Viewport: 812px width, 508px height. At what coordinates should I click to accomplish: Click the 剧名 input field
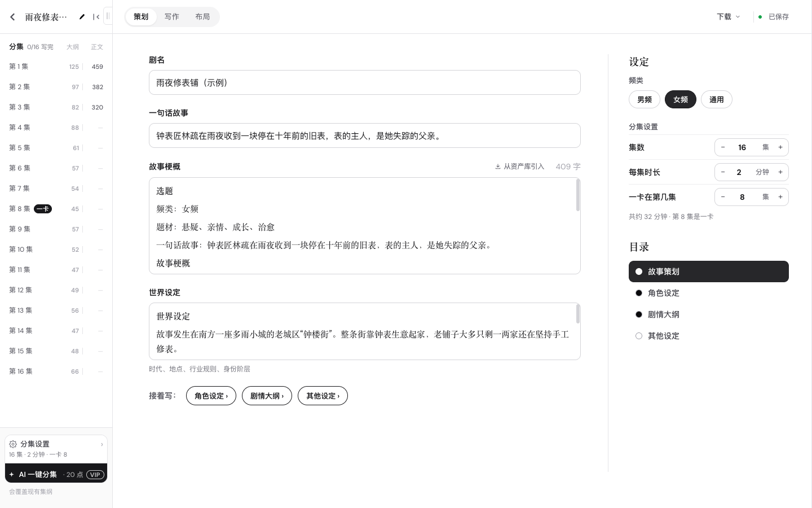[365, 82]
